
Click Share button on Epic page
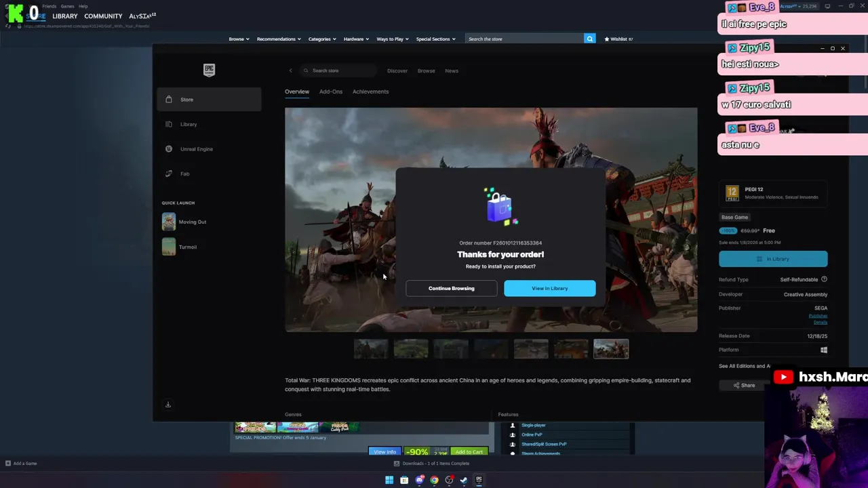(744, 386)
